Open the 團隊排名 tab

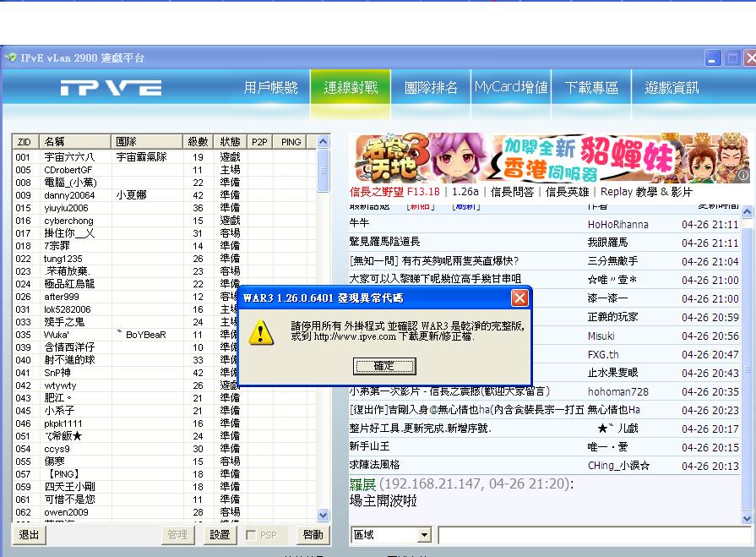(431, 87)
